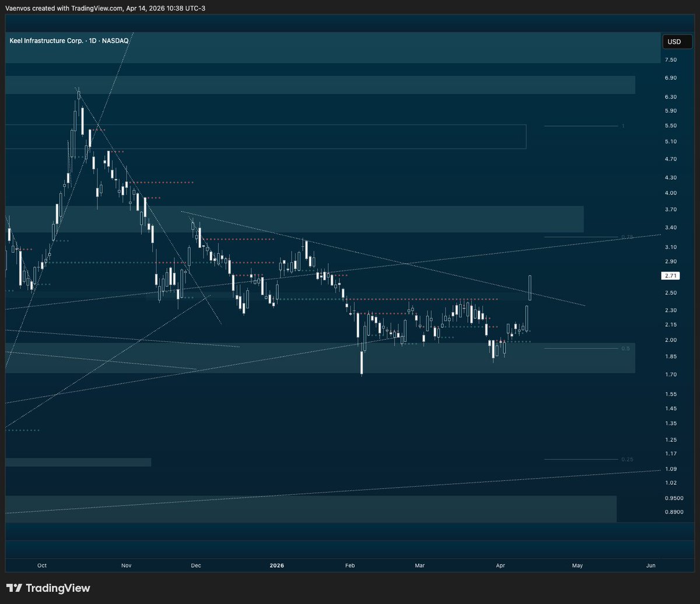Click the 4.00 price axis label

tap(670, 193)
